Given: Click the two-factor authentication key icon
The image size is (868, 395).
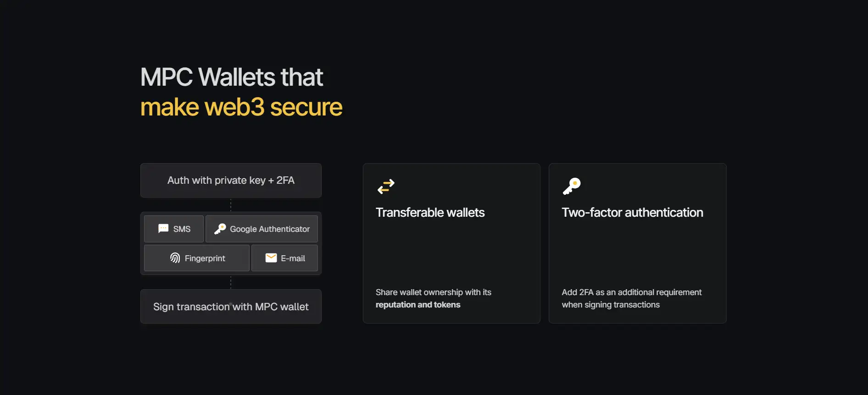Looking at the screenshot, I should click(x=572, y=186).
